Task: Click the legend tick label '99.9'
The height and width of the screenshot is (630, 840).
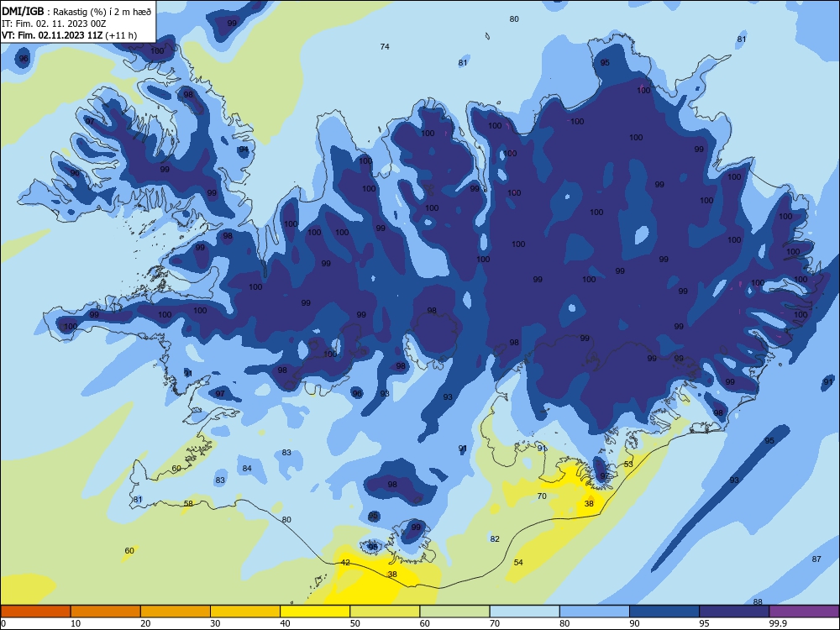Action: pyautogui.click(x=778, y=623)
